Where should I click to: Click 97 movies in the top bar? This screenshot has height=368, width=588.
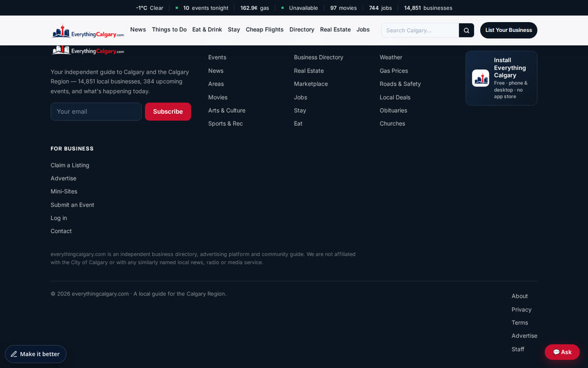(x=344, y=8)
